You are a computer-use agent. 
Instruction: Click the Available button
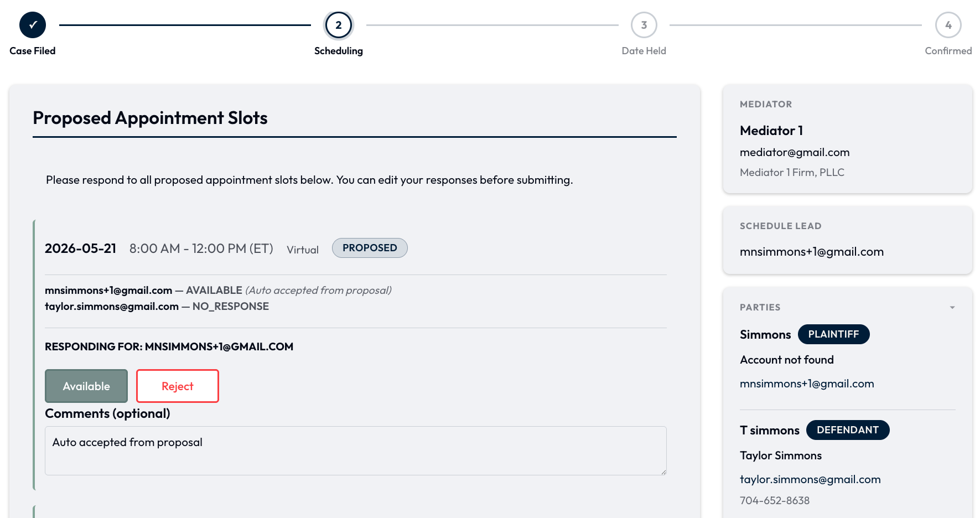point(86,386)
